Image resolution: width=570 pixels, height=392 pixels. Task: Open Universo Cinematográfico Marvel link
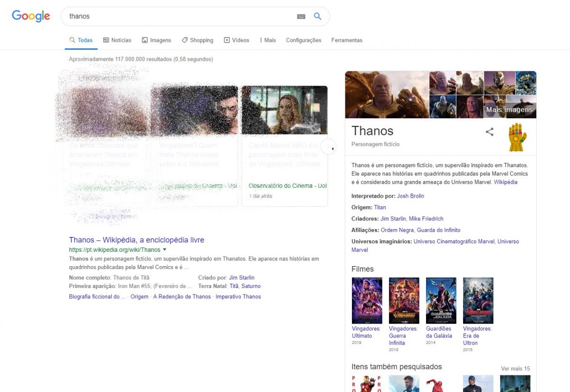454,241
